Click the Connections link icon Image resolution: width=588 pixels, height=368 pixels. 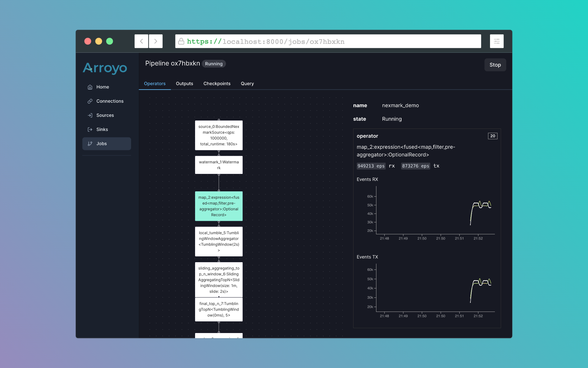point(90,101)
